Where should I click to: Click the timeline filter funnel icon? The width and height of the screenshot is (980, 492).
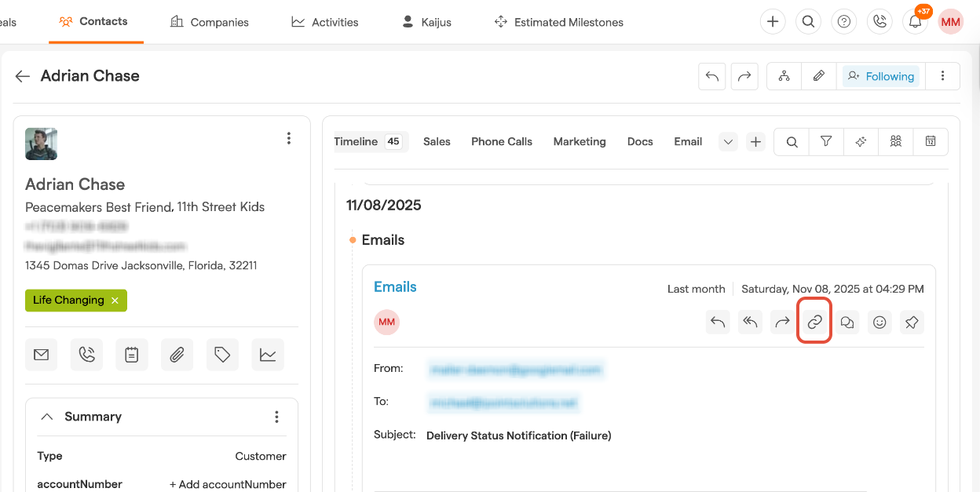(x=826, y=142)
